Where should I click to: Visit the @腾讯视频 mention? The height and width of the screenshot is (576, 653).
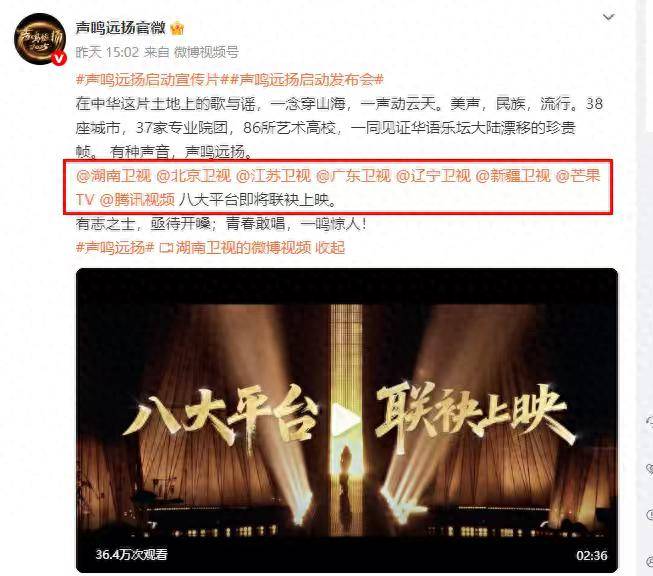point(137,200)
